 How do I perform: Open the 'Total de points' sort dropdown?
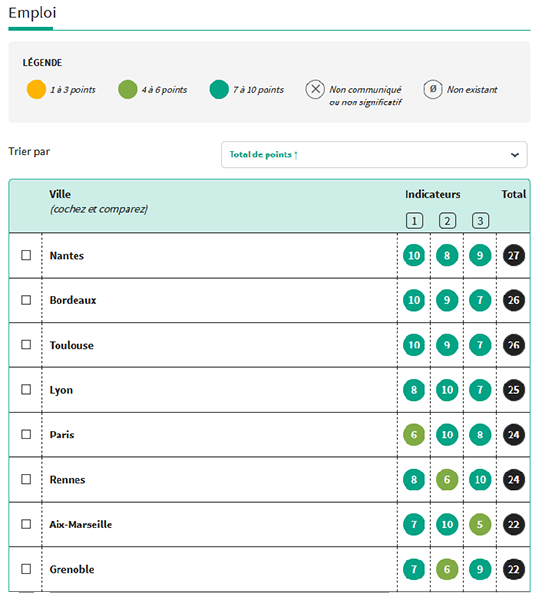tap(374, 155)
